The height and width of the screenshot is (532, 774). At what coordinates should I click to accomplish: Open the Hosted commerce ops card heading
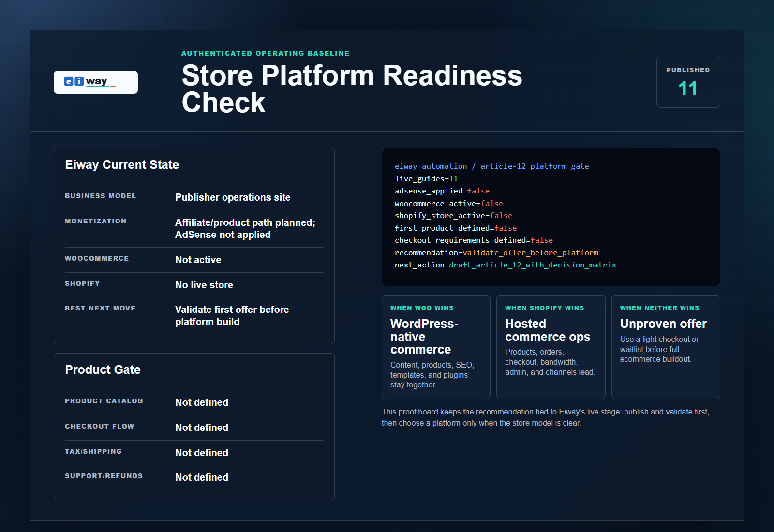point(548,330)
